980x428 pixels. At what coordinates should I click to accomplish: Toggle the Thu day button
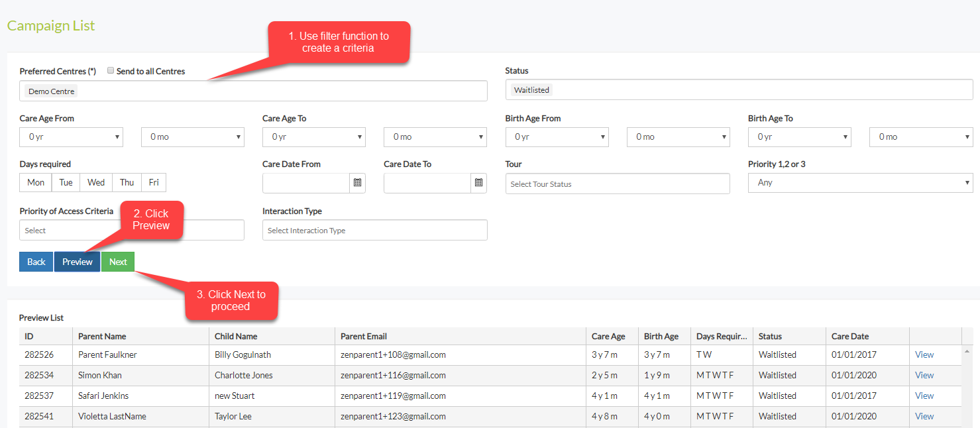[x=127, y=183]
